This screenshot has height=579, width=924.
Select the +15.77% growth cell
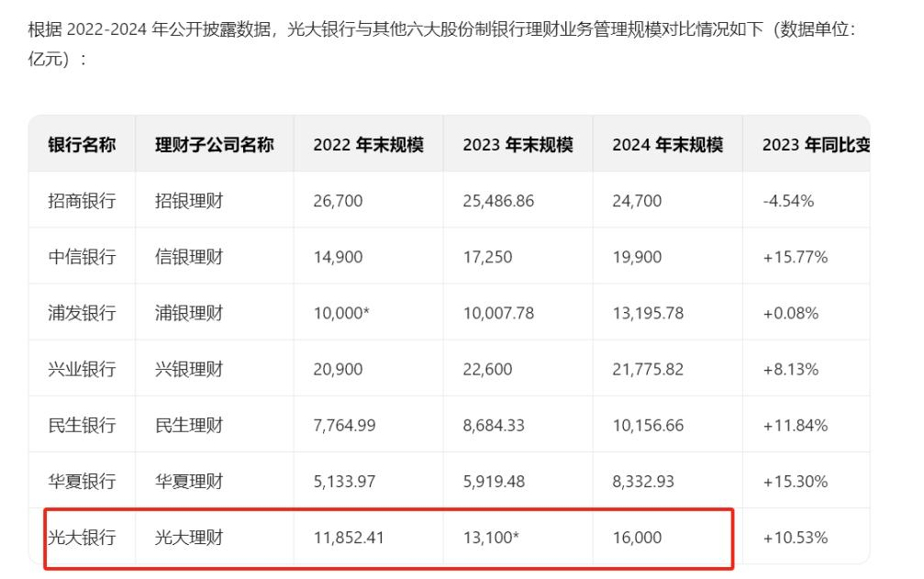795,257
